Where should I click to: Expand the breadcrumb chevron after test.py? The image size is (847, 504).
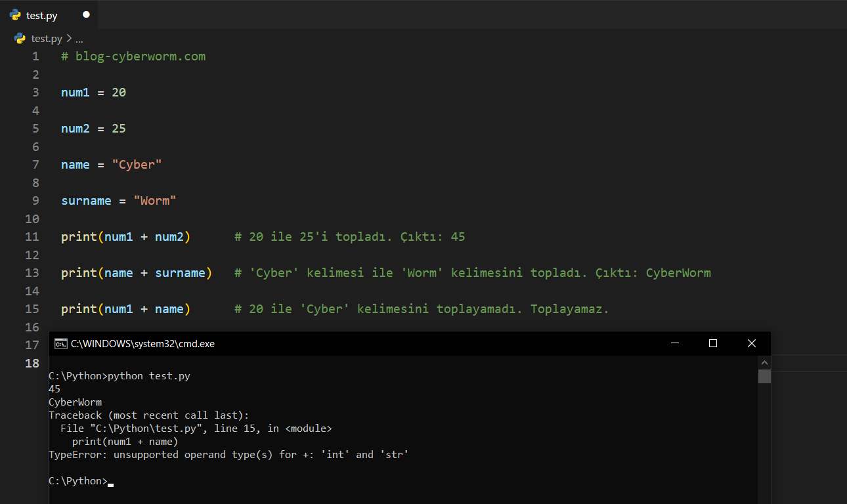pos(69,39)
